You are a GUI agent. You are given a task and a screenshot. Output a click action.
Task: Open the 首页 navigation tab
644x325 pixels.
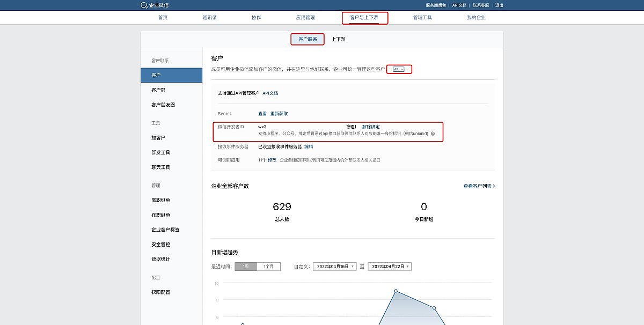[x=163, y=18]
